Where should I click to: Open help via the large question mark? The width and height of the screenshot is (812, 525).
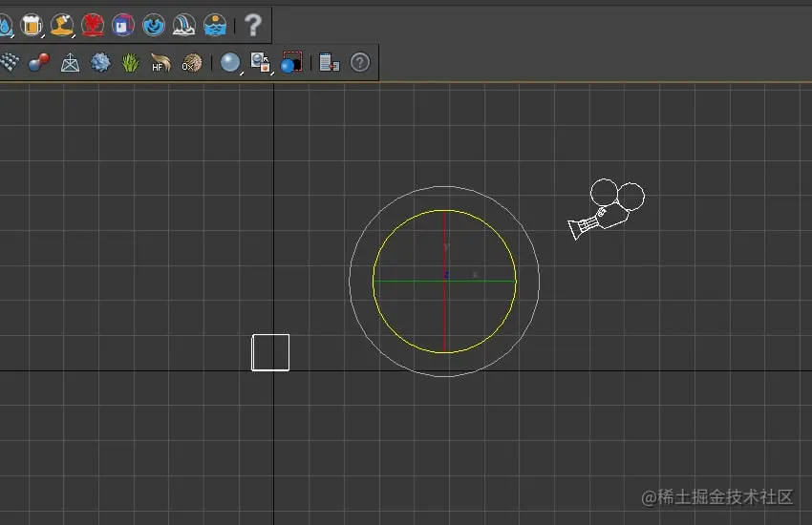(x=253, y=25)
